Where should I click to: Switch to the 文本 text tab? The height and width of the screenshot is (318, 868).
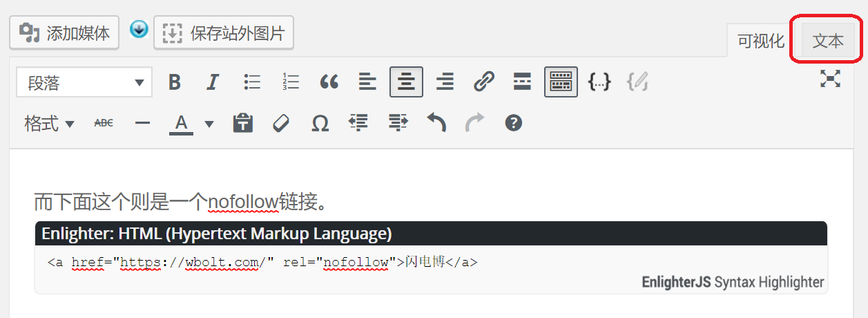[x=827, y=41]
